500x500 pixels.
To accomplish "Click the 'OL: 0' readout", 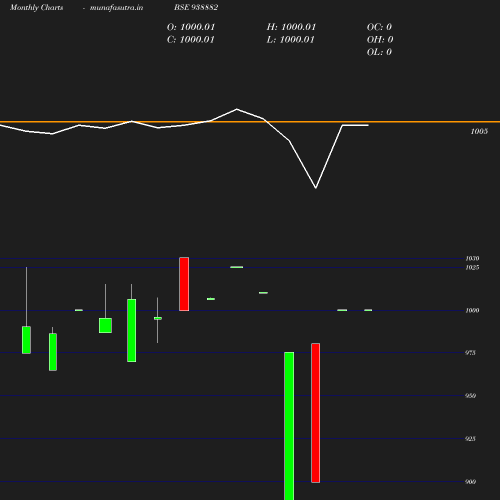I will (379, 52).
